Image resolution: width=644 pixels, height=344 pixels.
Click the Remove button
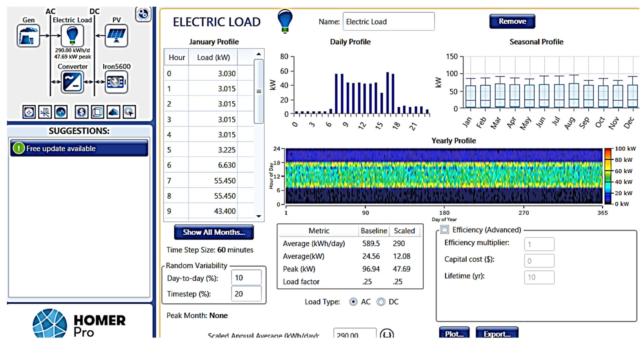pos(512,21)
